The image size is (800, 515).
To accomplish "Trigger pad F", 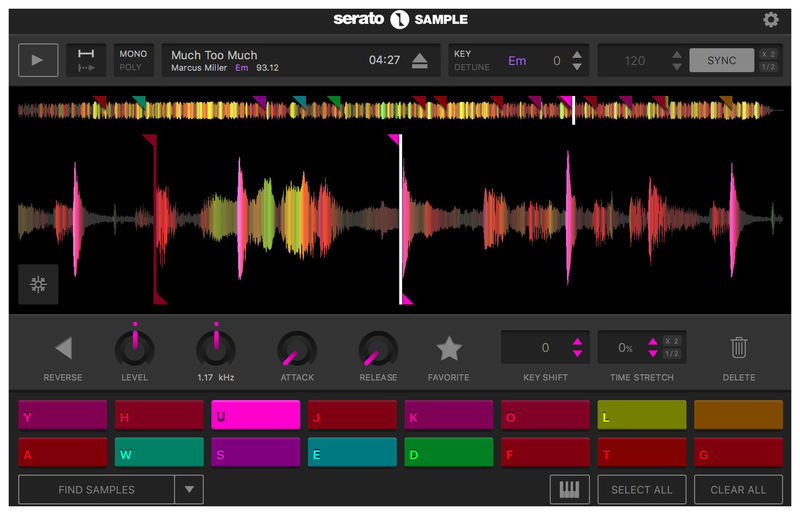I will (545, 452).
